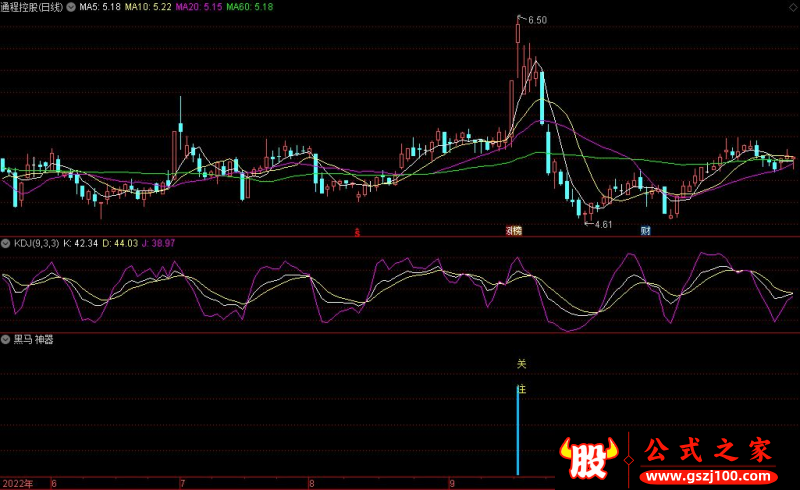
Task: Open dropdown next to 通程控股(日线) title
Action: (x=69, y=7)
